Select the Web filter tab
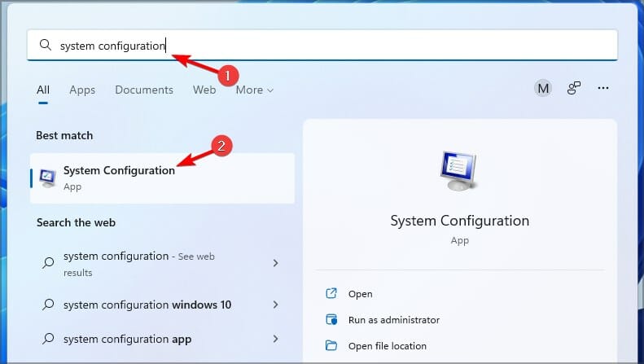Screen dimensions: 644x364 click(x=204, y=90)
